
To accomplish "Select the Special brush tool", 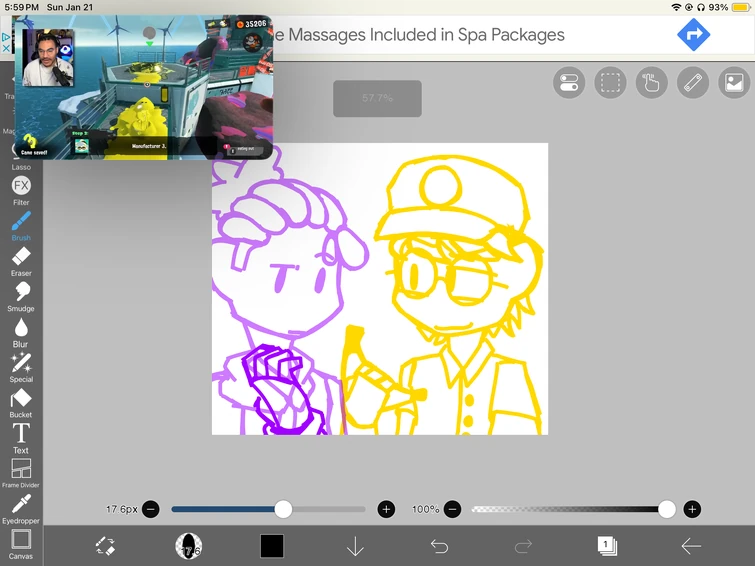I will (x=21, y=368).
